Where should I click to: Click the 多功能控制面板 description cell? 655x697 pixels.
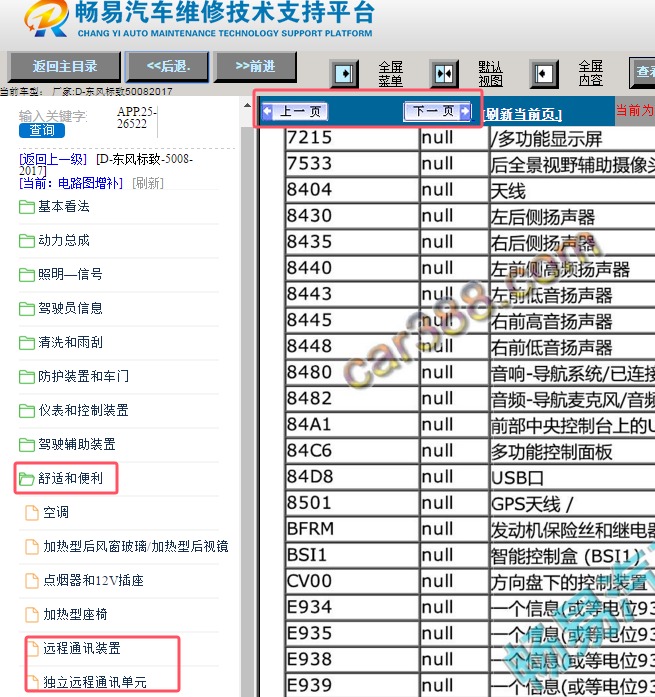(572, 451)
